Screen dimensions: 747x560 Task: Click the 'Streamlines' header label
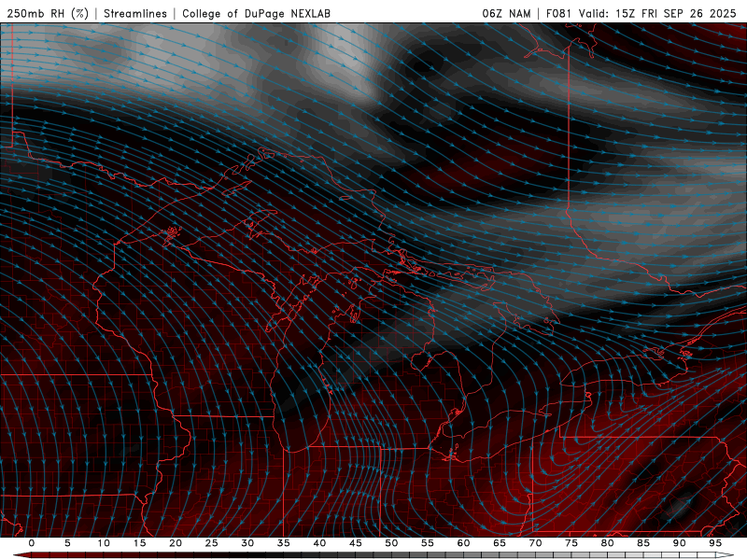pos(135,13)
